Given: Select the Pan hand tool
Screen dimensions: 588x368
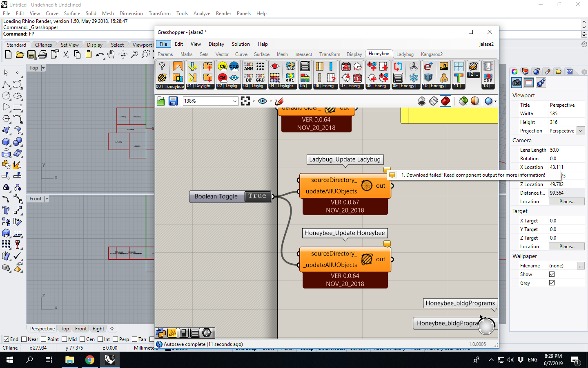Looking at the screenshot, I should click(111, 54).
